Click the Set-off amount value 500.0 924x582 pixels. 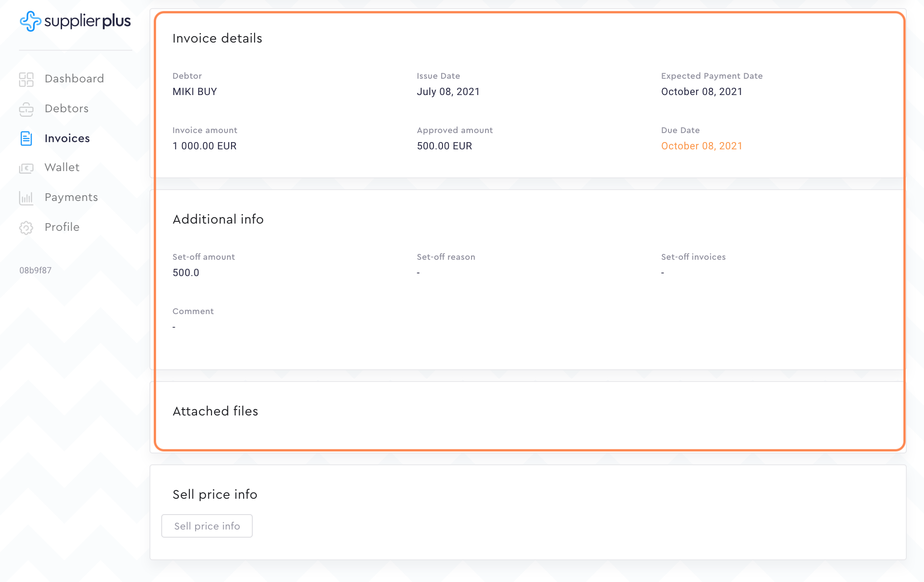click(186, 272)
